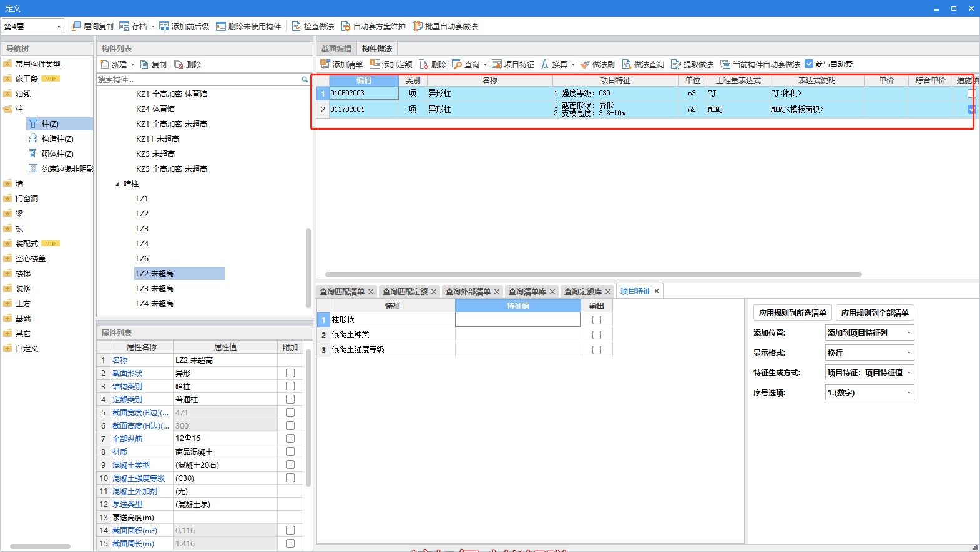Open the 特征生成方式 dropdown
Screen dimensions: 980x552
870,373
